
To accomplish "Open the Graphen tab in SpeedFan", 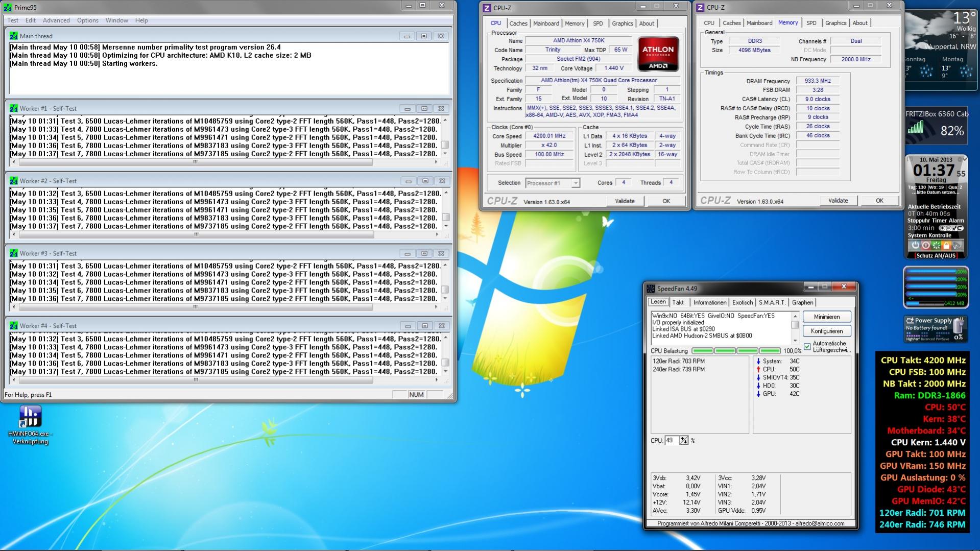I will (802, 303).
